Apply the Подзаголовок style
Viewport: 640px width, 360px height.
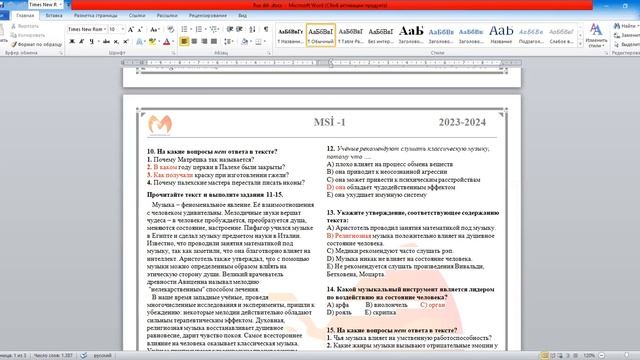(531, 35)
